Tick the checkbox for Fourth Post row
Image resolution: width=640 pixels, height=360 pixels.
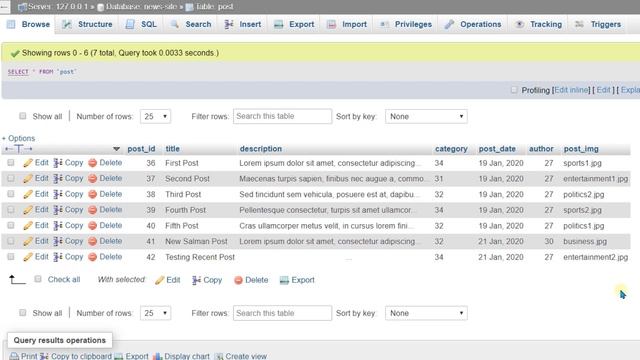(x=11, y=209)
